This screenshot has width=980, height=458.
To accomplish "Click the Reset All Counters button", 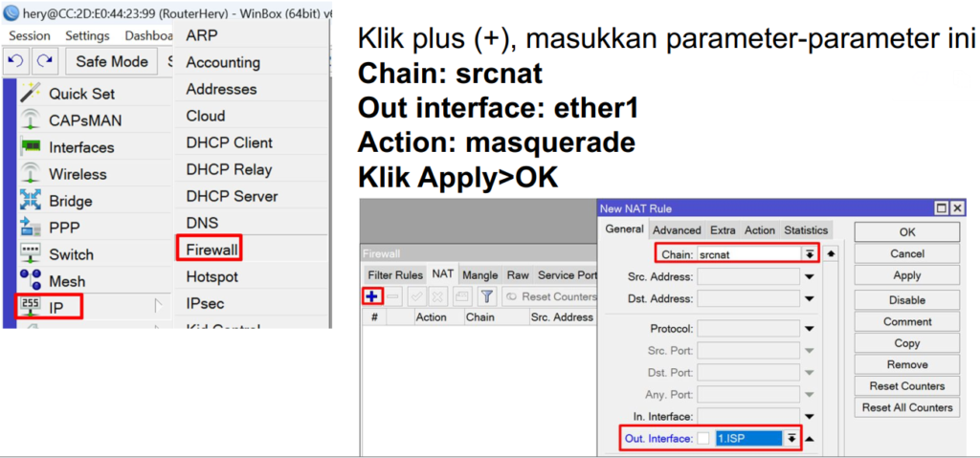I will [907, 407].
